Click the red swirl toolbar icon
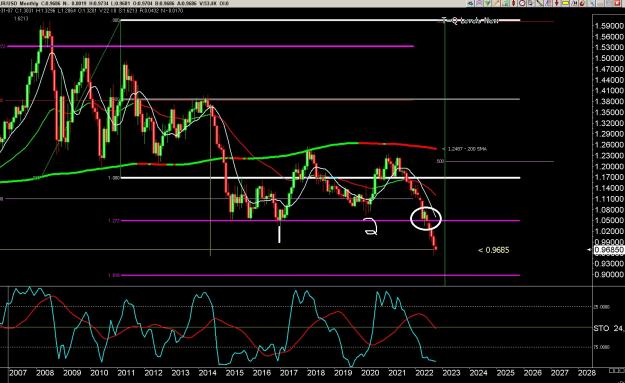 tap(582, 3)
